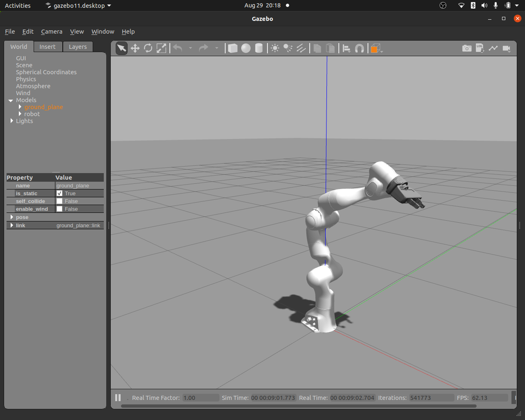Image resolution: width=525 pixels, height=420 pixels.
Task: Select Spherical Coordinates tree item
Action: [x=46, y=72]
